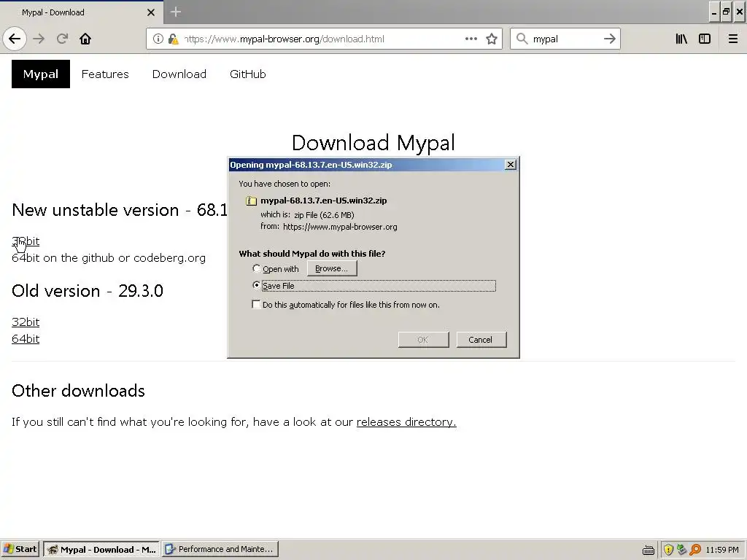Click the network computers tray icon

coord(682,550)
